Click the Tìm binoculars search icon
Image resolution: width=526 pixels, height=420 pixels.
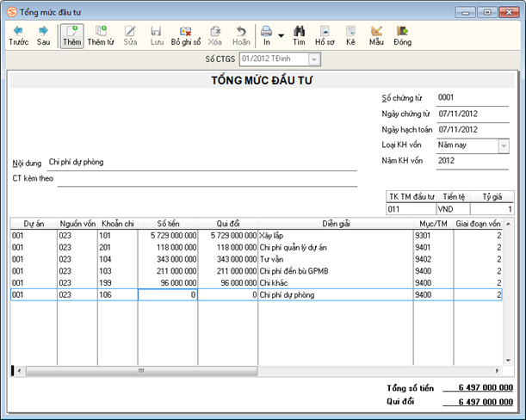[299, 36]
